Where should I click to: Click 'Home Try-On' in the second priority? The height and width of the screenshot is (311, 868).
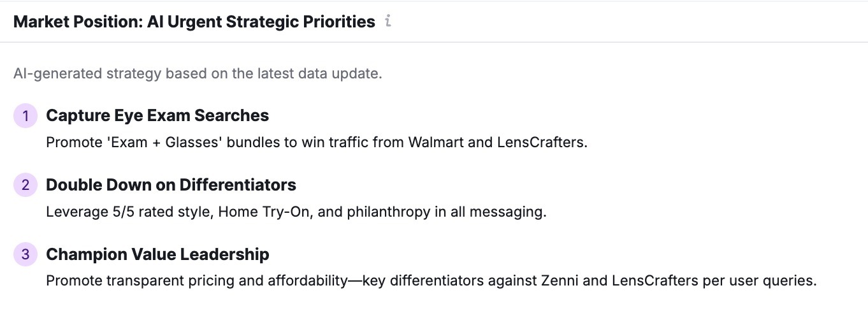point(263,212)
